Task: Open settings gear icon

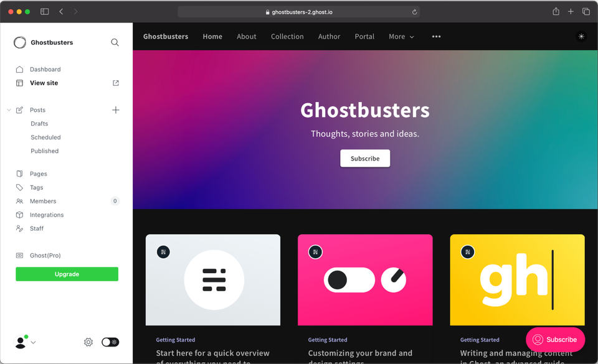Action: [x=88, y=342]
